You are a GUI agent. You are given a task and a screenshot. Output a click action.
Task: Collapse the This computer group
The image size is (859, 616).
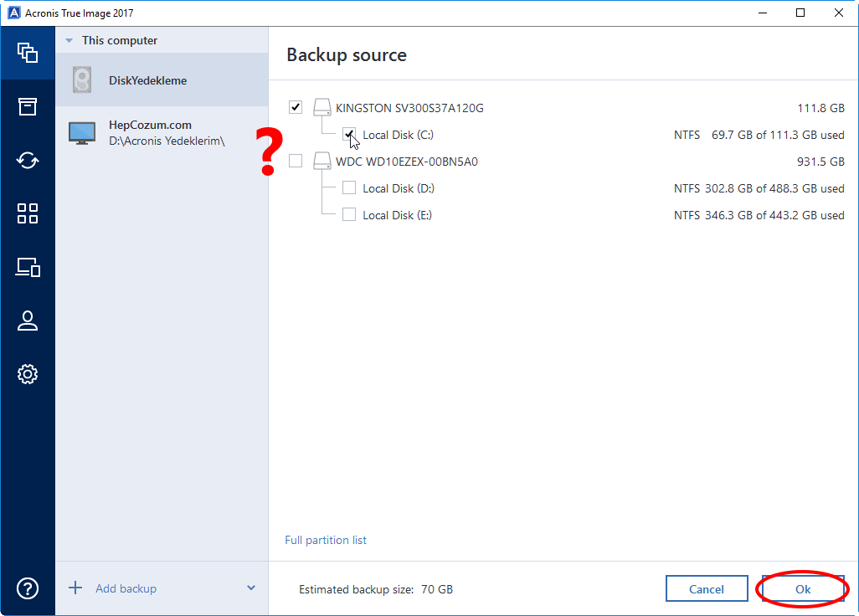tap(69, 40)
